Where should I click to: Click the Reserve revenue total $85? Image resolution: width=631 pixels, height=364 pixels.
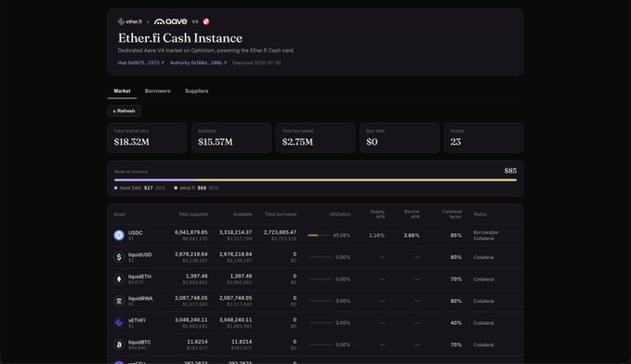(x=510, y=171)
